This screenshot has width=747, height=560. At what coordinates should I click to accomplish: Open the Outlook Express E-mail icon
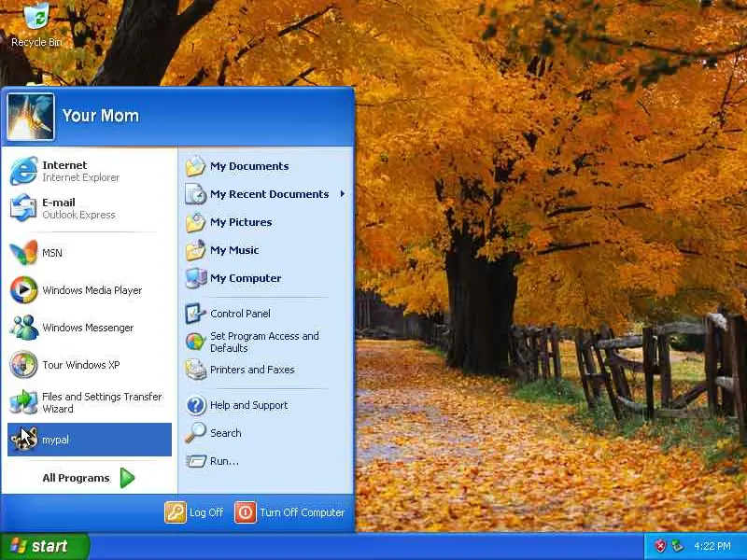tap(23, 208)
